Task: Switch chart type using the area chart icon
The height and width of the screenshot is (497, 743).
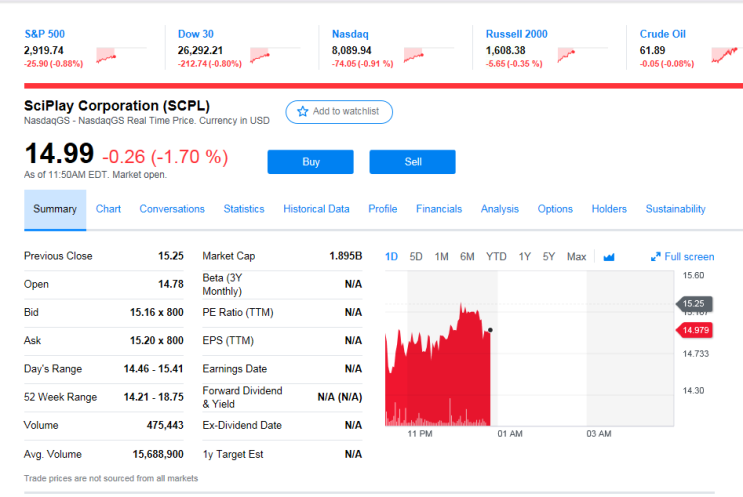Action: point(609,257)
